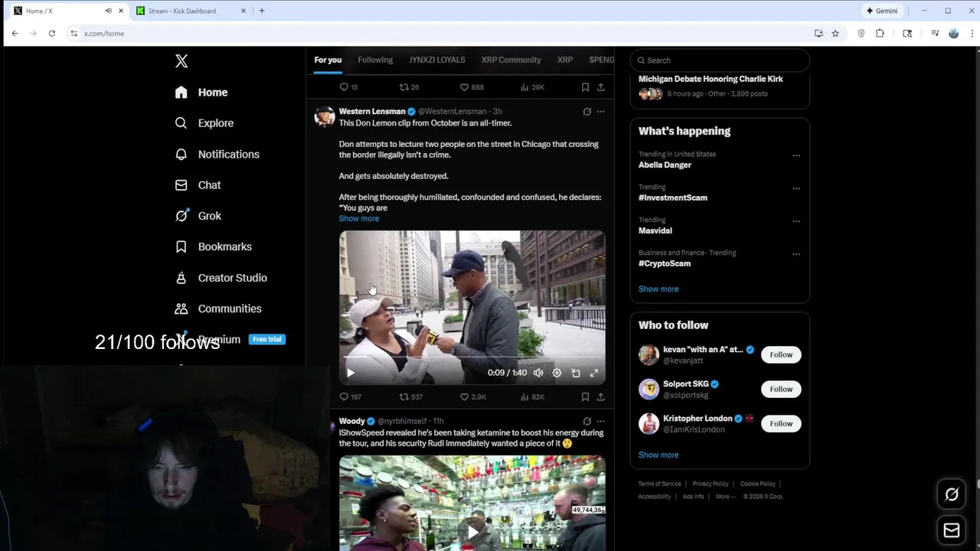Screen dimensions: 980x551
Task: Open Bookmarks in the sidebar
Action: pyautogui.click(x=213, y=246)
